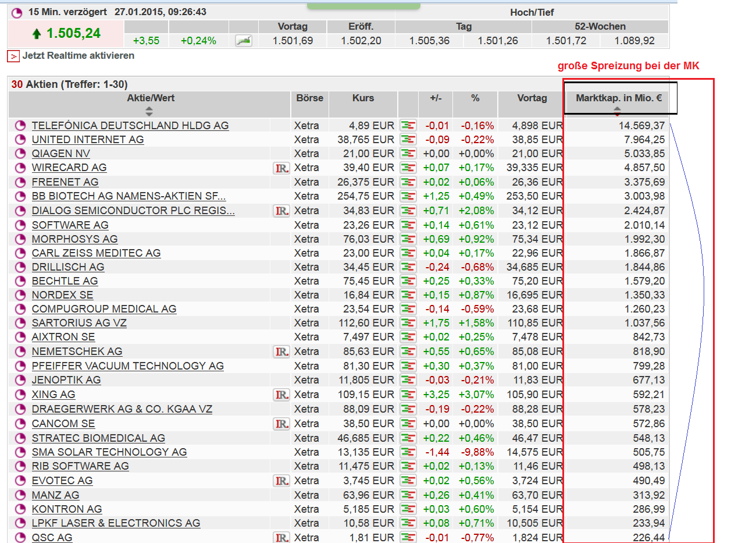Click the chart icon next to index value 1.505,24

point(244,40)
